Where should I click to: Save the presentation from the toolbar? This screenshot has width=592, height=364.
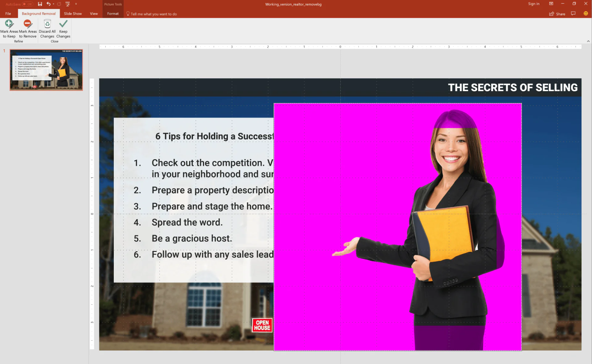40,4
